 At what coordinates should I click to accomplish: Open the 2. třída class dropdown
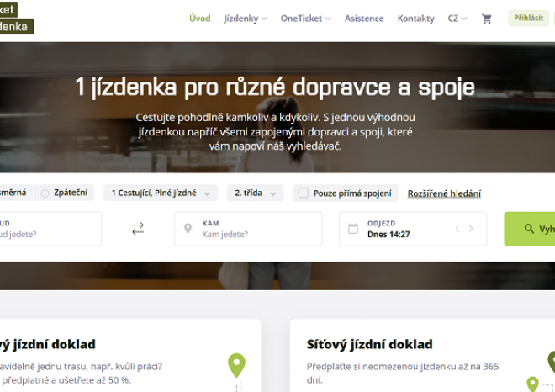coord(255,193)
